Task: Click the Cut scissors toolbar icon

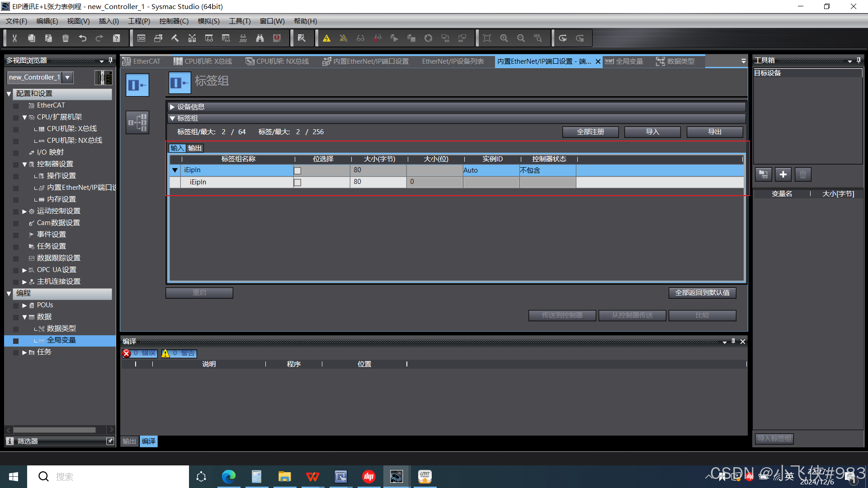Action: click(x=14, y=38)
